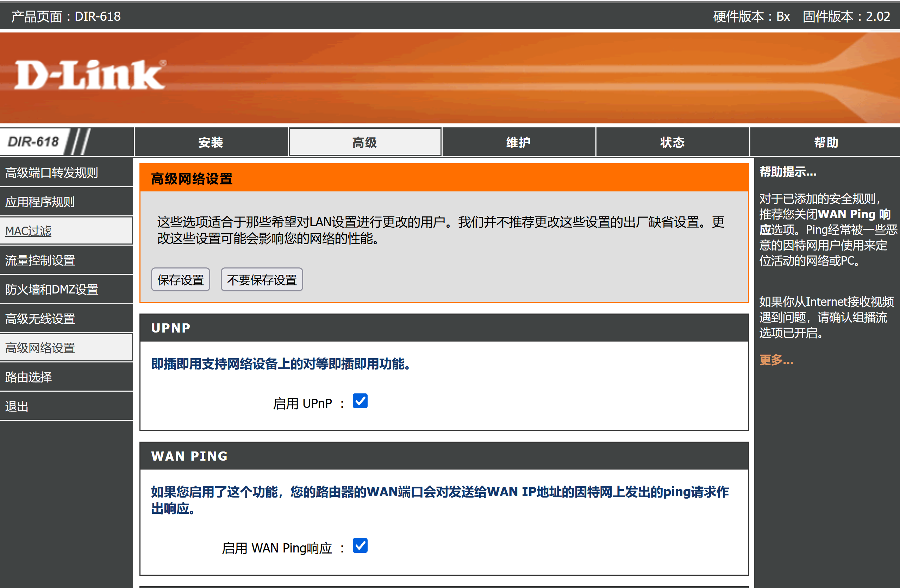Click the 不要保存设置 button
The width and height of the screenshot is (900, 588).
click(x=261, y=280)
